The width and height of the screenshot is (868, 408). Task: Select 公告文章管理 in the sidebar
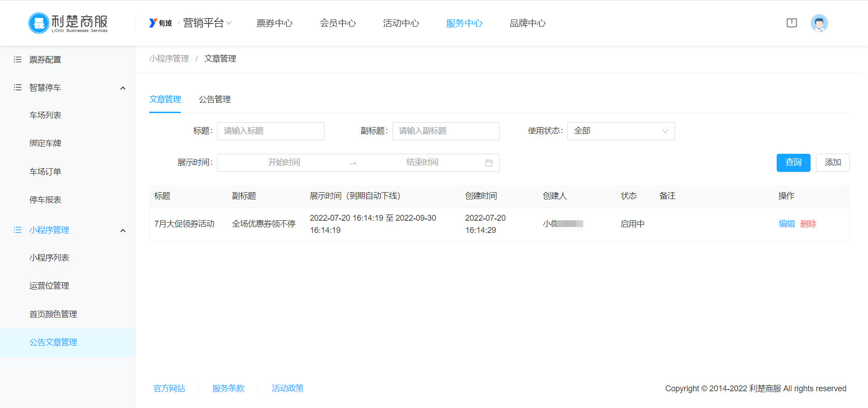point(68,342)
